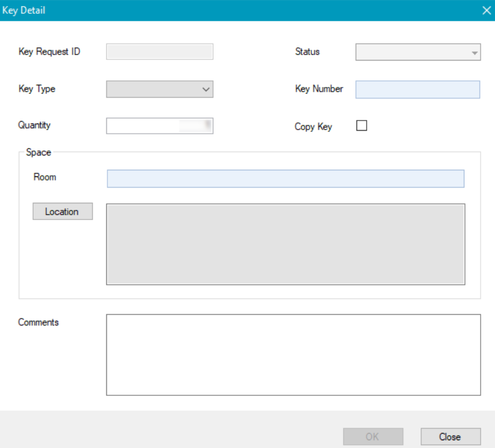Focus the Key Number input field
Image resolution: width=495 pixels, height=448 pixels.
click(418, 89)
